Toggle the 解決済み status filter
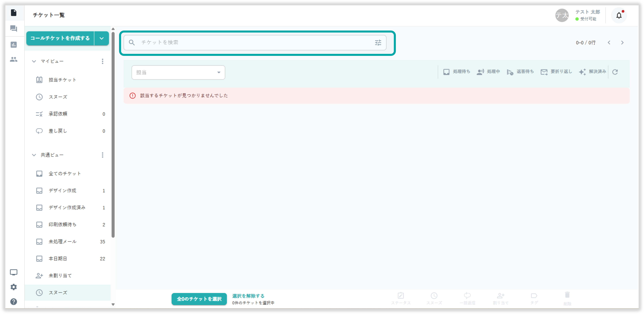The height and width of the screenshot is (314, 644). point(592,72)
